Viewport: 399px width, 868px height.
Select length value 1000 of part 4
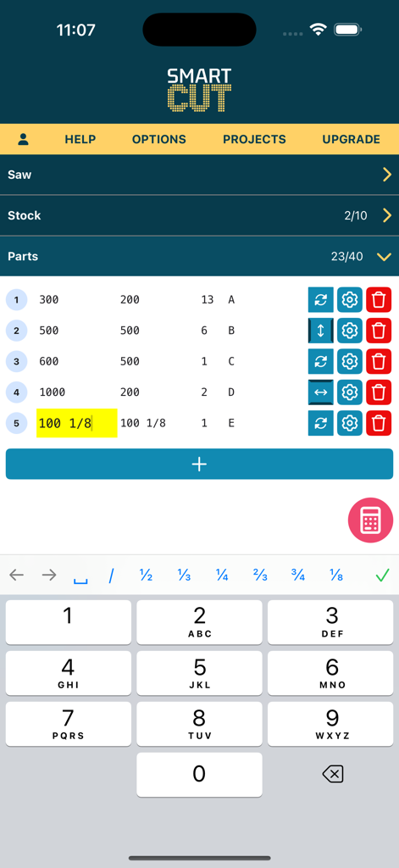(52, 392)
